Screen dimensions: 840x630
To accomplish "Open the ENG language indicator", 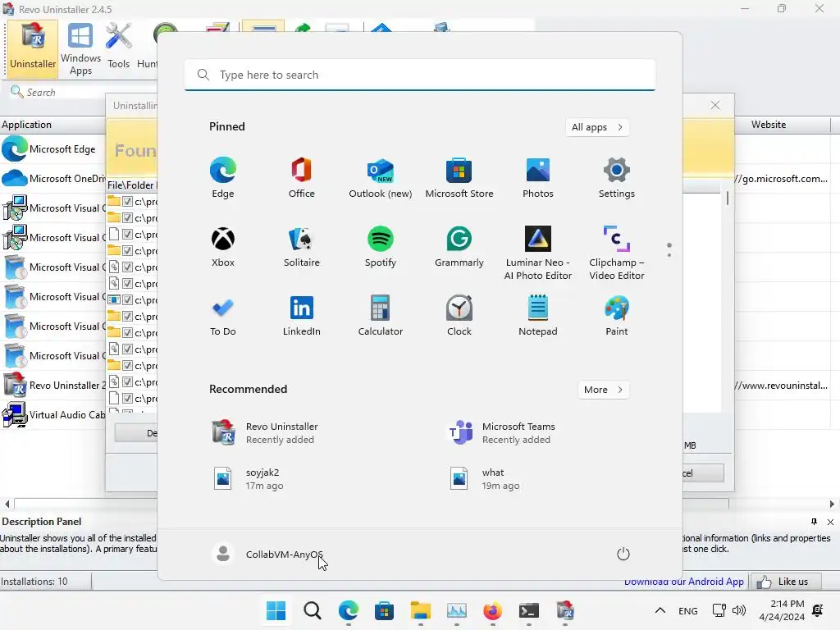I will point(688,610).
